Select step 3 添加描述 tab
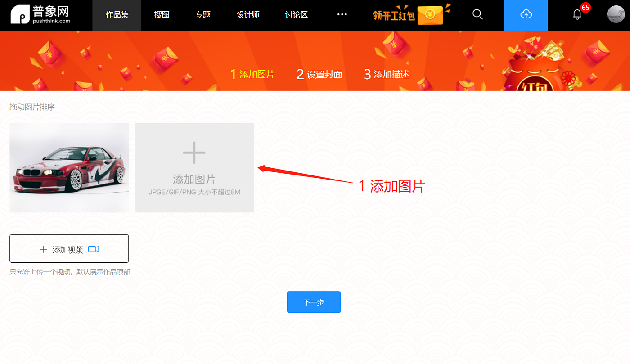The height and width of the screenshot is (364, 630). (387, 74)
